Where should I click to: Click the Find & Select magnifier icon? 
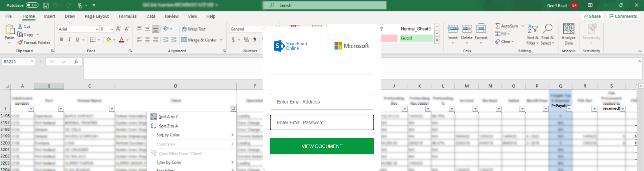click(548, 28)
